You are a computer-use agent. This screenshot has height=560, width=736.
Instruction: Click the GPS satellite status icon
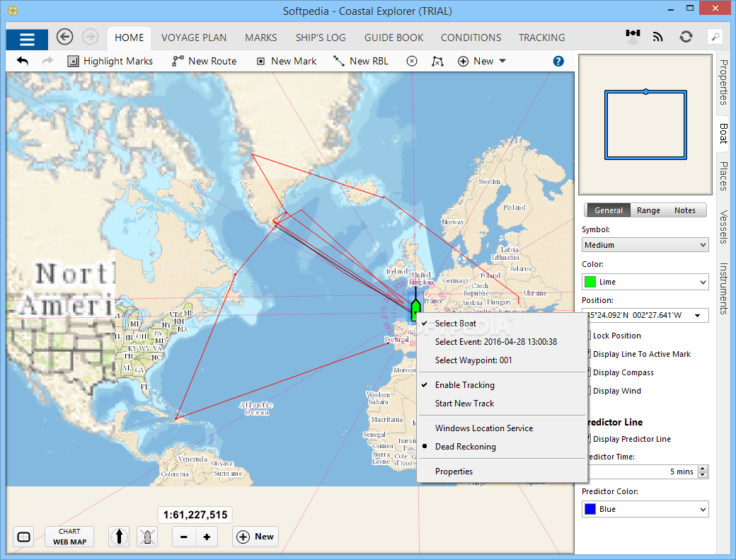(633, 36)
